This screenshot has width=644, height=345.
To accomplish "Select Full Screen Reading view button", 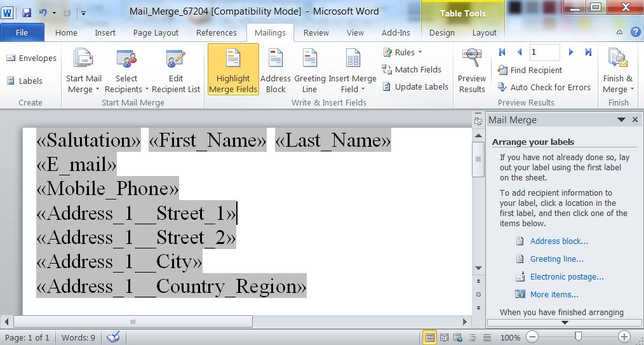I will click(x=444, y=337).
